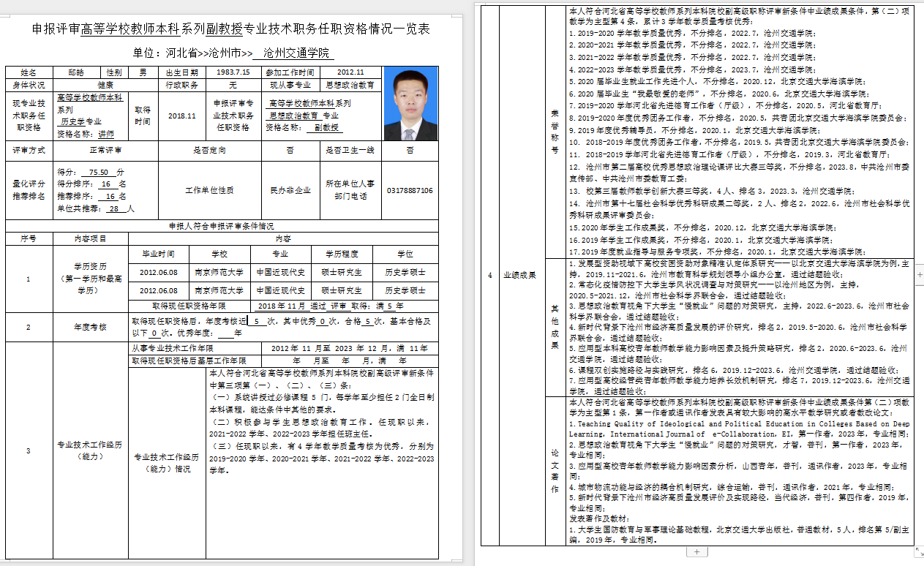924x566 pixels.
Task: Click the 行政职务 label cell
Action: pyautogui.click(x=182, y=85)
